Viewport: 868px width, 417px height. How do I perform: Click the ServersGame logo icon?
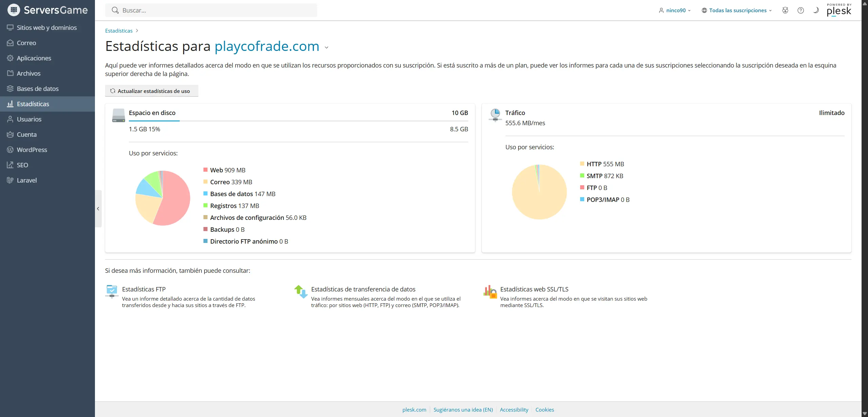point(14,10)
